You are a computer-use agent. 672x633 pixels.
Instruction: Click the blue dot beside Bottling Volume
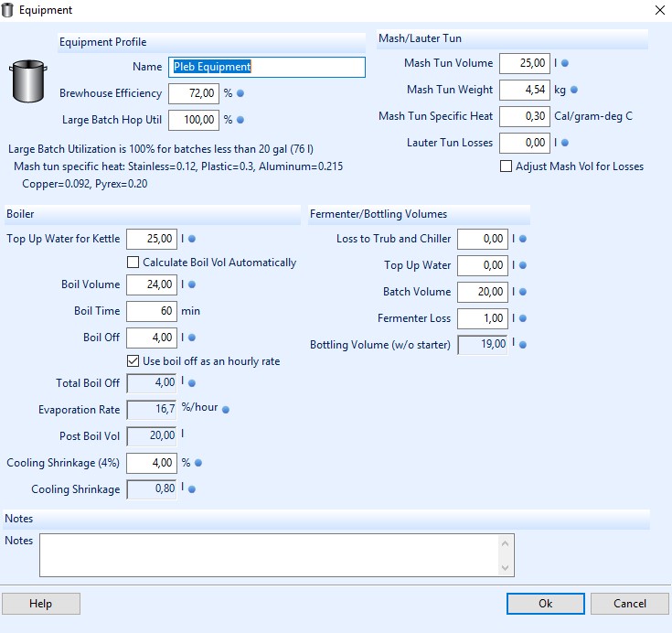[523, 345]
